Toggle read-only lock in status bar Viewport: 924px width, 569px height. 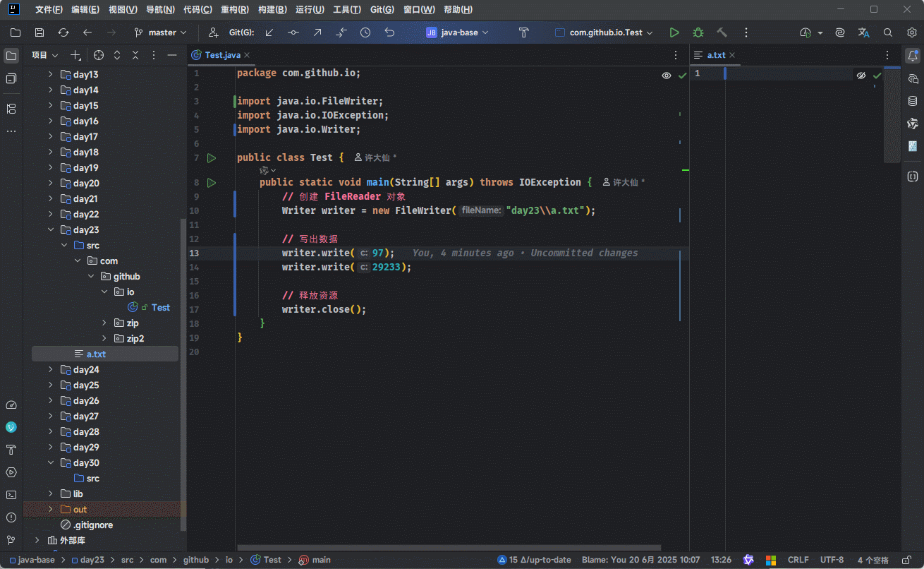[x=906, y=560]
